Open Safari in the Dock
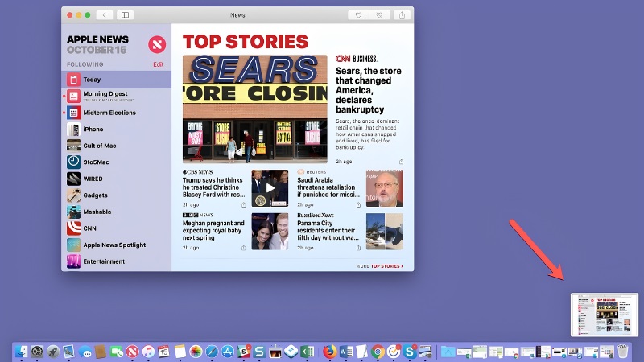Viewport: 644px width, 362px height. (212, 352)
